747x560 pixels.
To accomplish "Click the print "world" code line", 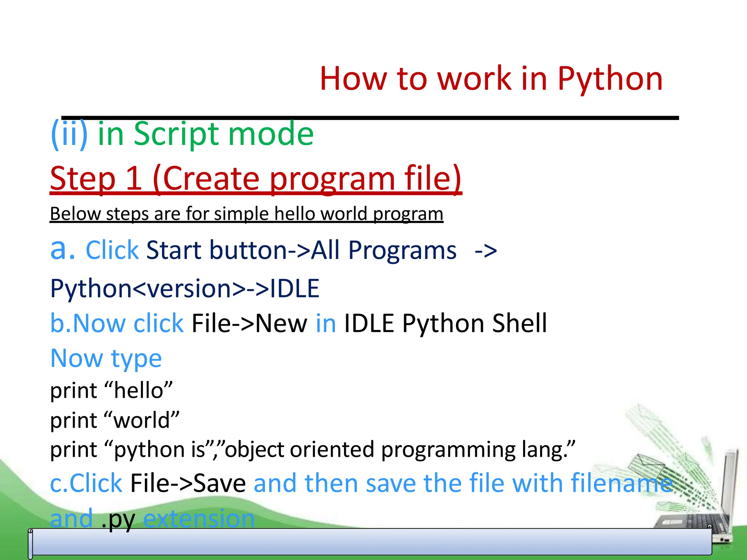I will click(115, 420).
